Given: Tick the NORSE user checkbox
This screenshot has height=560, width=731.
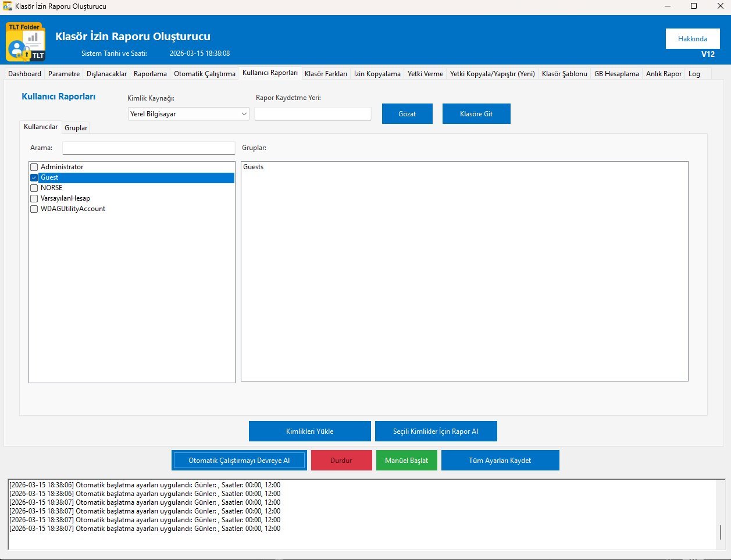Looking at the screenshot, I should [x=34, y=188].
